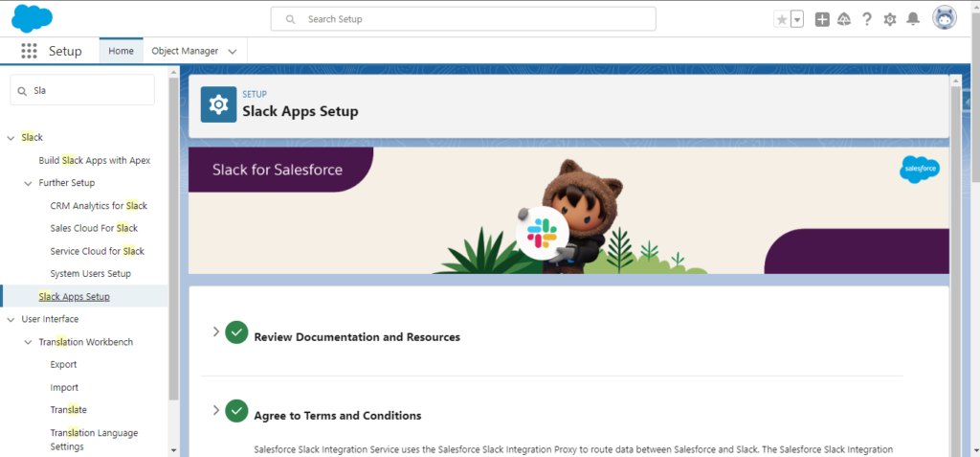Screen dimensions: 980x457
Task: Click the Search Setup field
Action: (463, 19)
